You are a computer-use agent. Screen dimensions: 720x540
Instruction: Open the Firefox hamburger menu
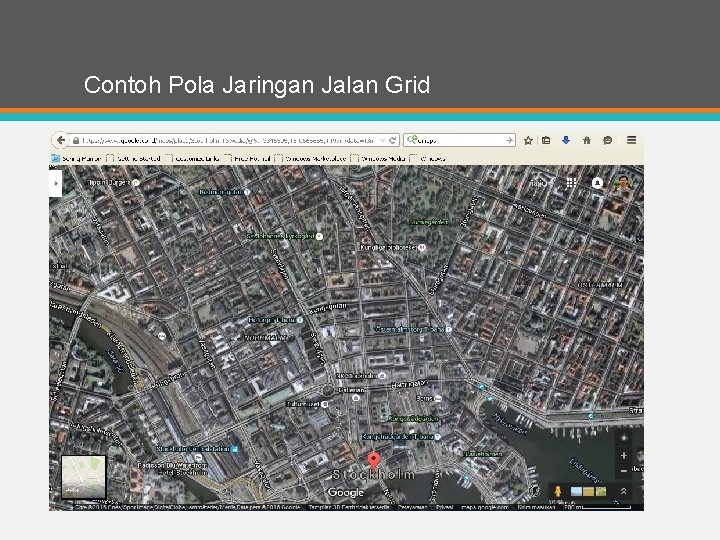pyautogui.click(x=631, y=140)
